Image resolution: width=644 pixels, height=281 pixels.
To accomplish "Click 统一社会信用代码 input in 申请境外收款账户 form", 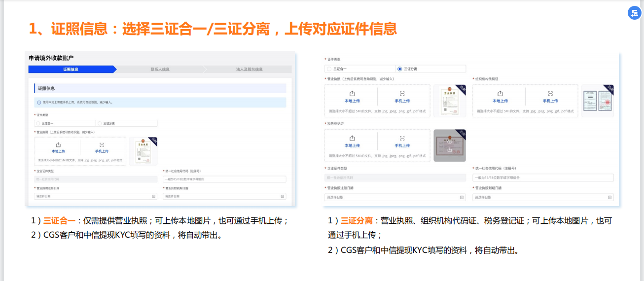I will click(224, 179).
